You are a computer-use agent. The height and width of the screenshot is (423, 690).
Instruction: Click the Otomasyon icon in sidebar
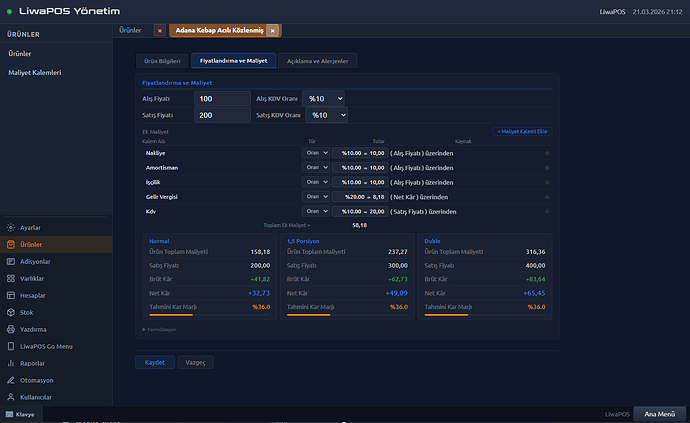(x=10, y=382)
